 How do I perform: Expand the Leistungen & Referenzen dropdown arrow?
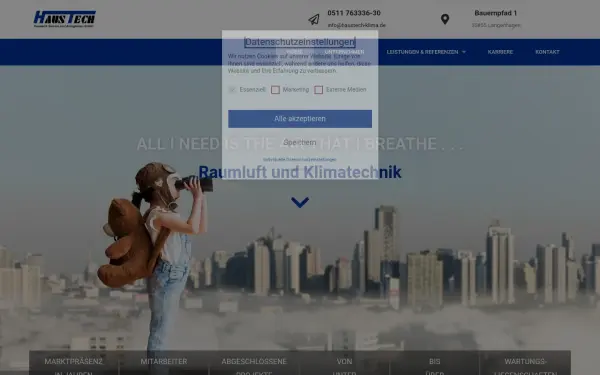click(x=464, y=52)
